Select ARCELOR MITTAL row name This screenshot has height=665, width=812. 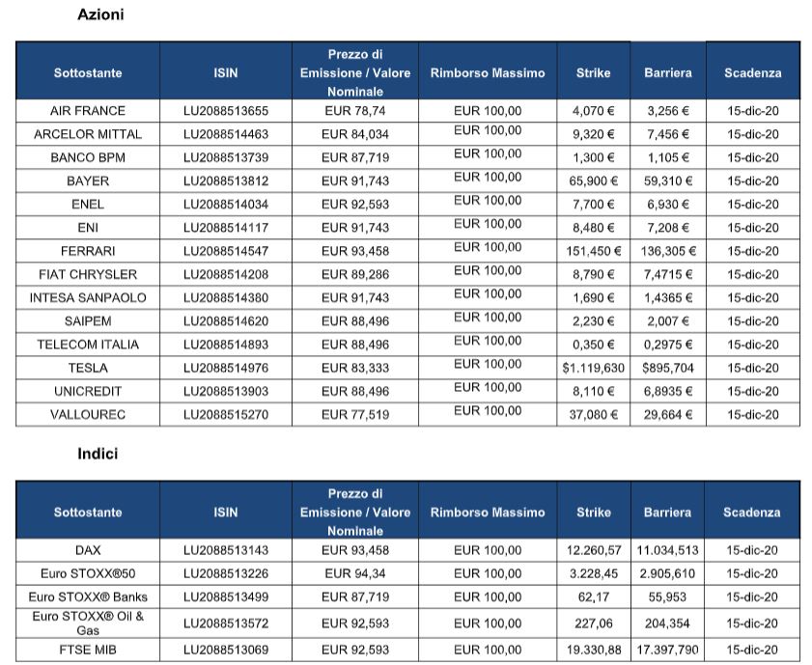coord(88,134)
